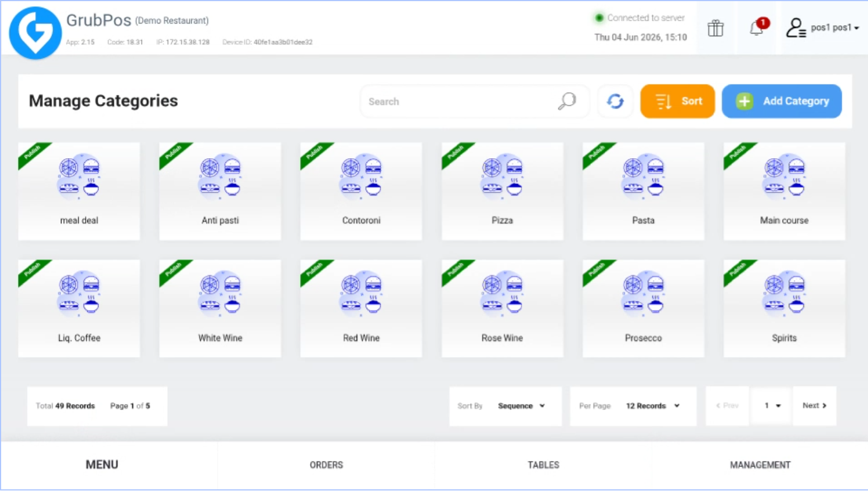Click the magnifier search icon
Viewport: 868px width, 491px height.
click(567, 101)
